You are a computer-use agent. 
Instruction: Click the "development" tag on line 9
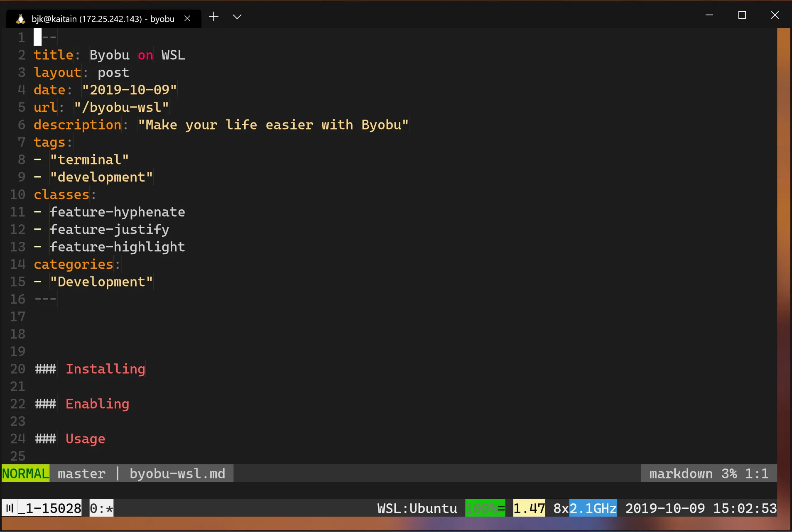pos(101,177)
